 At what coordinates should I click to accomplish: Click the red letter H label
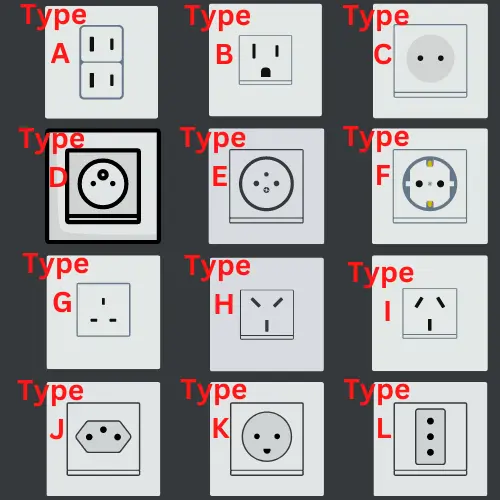click(224, 304)
